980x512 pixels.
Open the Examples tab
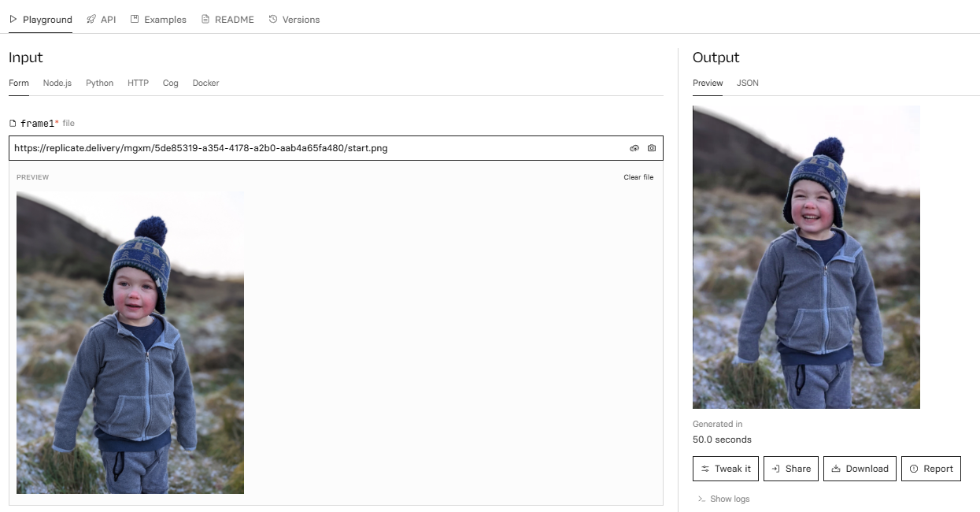tap(158, 20)
